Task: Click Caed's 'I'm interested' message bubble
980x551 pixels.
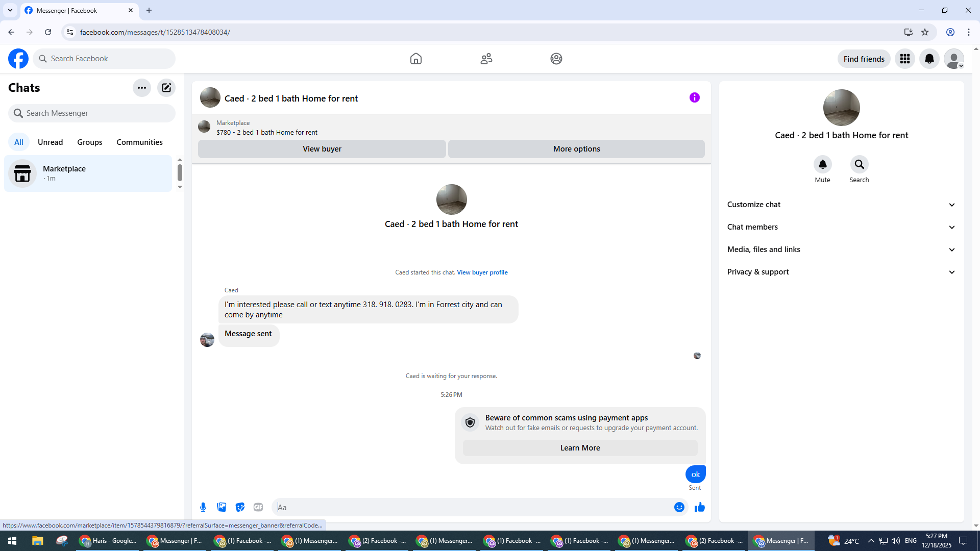Action: (x=368, y=310)
